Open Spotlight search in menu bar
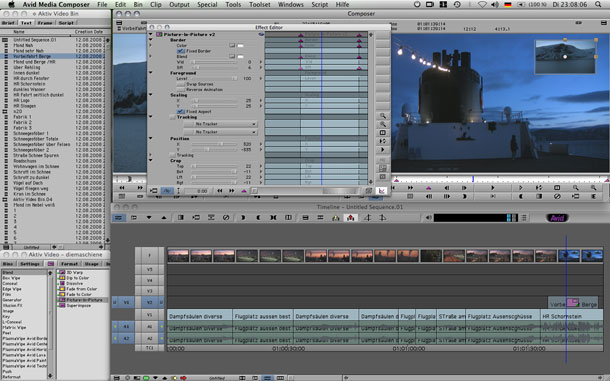 click(x=598, y=4)
